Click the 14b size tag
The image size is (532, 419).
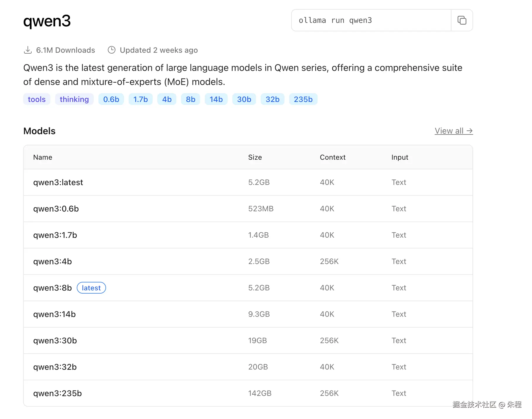coord(216,99)
